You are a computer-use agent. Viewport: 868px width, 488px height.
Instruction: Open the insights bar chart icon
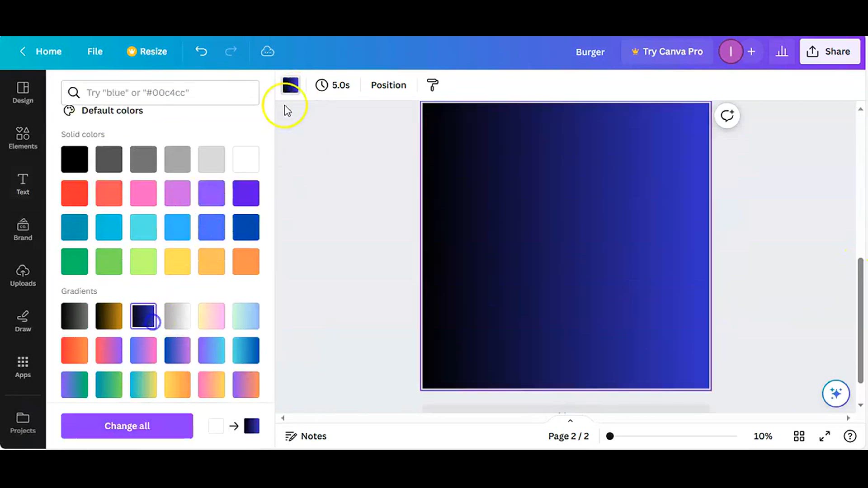tap(782, 52)
